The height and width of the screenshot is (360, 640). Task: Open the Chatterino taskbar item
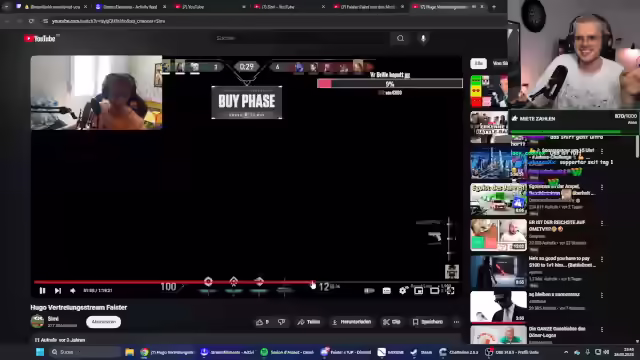459,352
